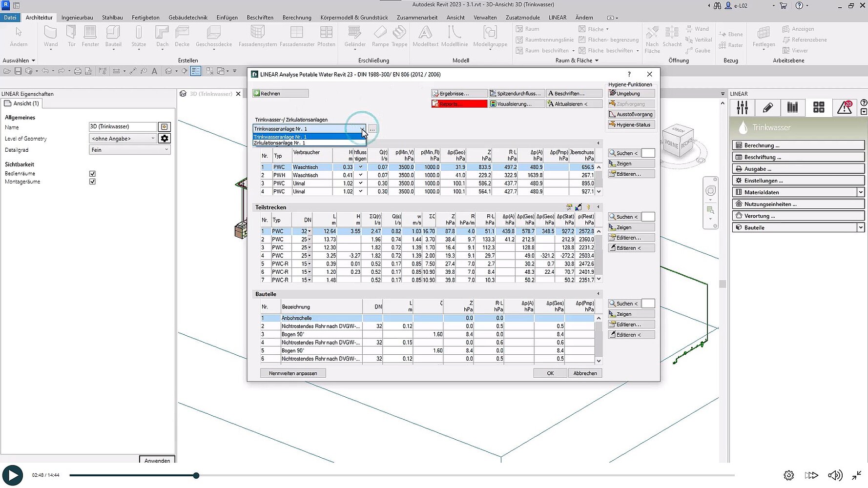Click the Treppe stair tool icon
This screenshot has width=868, height=488.
[x=399, y=37]
